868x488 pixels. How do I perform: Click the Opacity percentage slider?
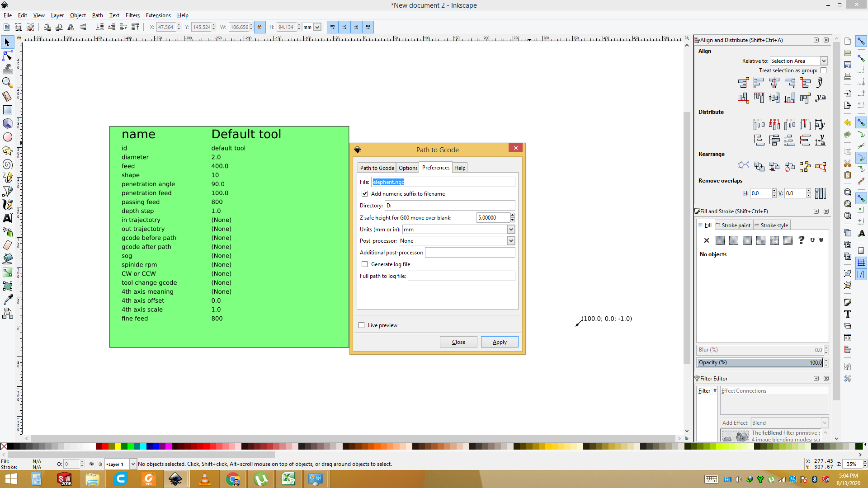pyautogui.click(x=759, y=363)
